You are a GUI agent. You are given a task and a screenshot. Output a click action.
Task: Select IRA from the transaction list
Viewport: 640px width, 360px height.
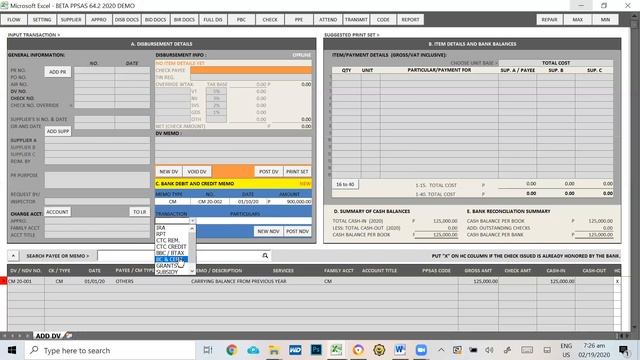pos(160,228)
